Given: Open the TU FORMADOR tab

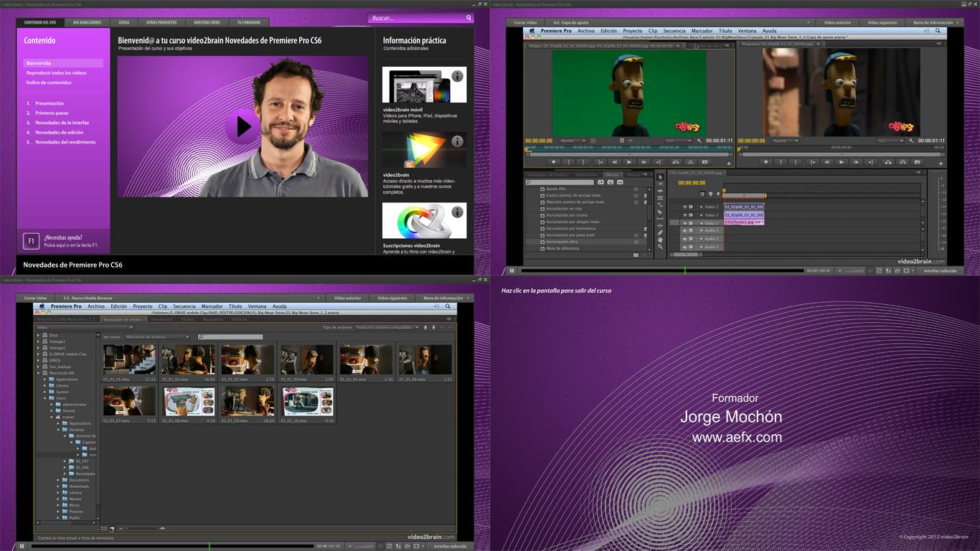Looking at the screenshot, I should click(x=249, y=22).
